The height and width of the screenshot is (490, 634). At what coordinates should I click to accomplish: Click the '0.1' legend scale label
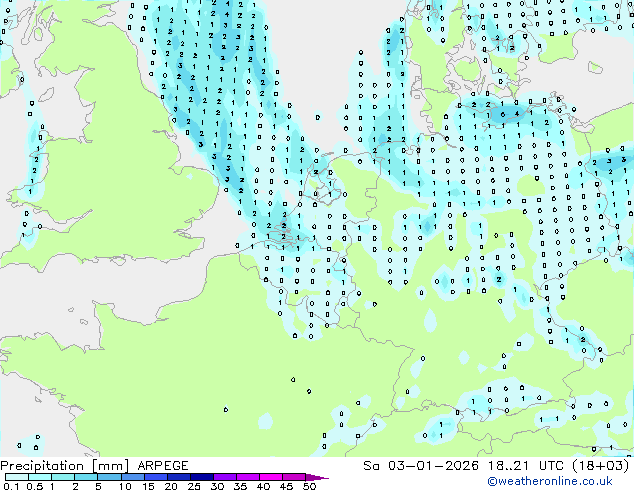click(11, 486)
